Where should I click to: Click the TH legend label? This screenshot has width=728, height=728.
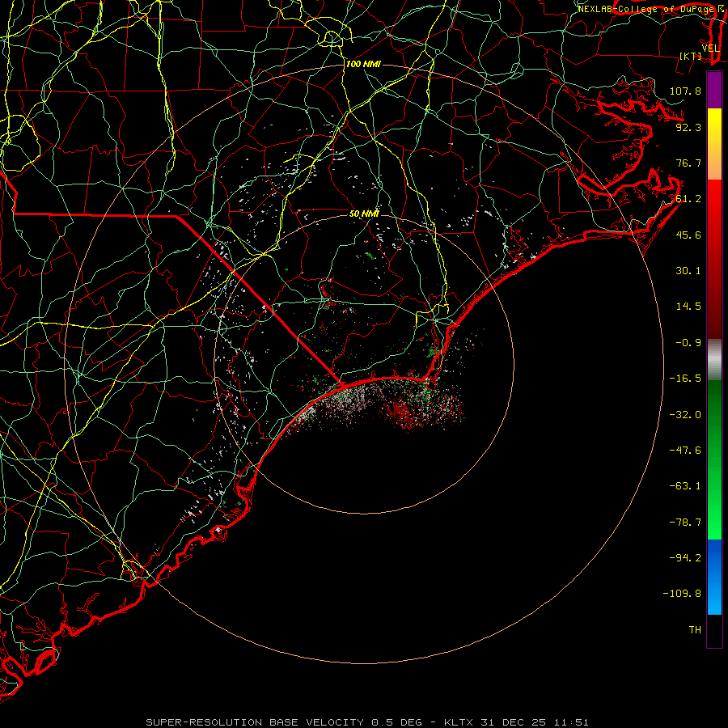click(x=695, y=630)
